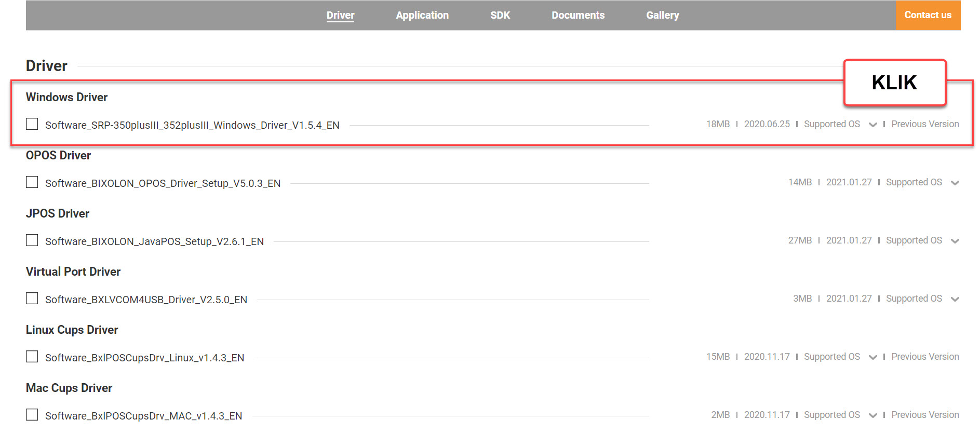Expand Supported OS chevron for Mac Cups Driver

(x=872, y=415)
